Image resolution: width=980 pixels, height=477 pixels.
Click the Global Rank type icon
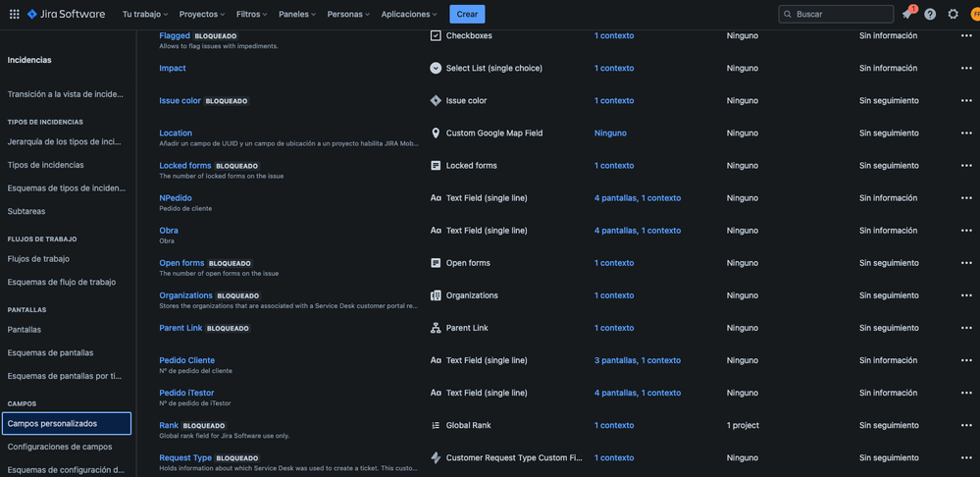436,425
